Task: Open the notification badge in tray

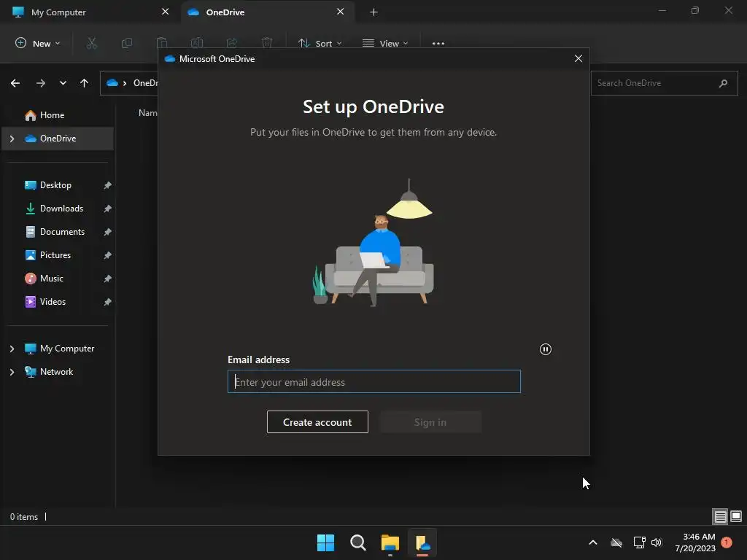Action: [x=727, y=542]
